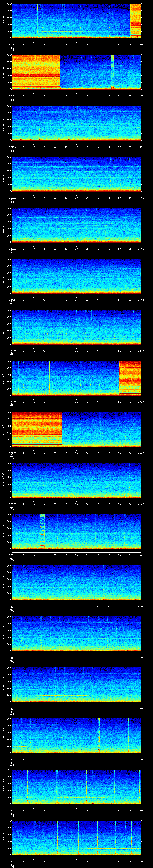Click the "6:31:00" time axis label

[12, 147]
